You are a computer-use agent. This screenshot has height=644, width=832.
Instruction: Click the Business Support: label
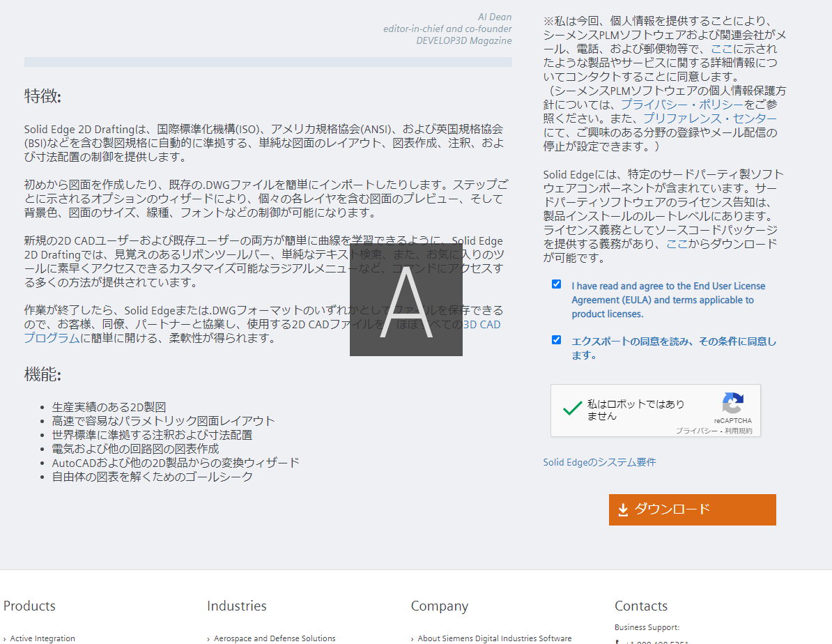pyautogui.click(x=647, y=627)
